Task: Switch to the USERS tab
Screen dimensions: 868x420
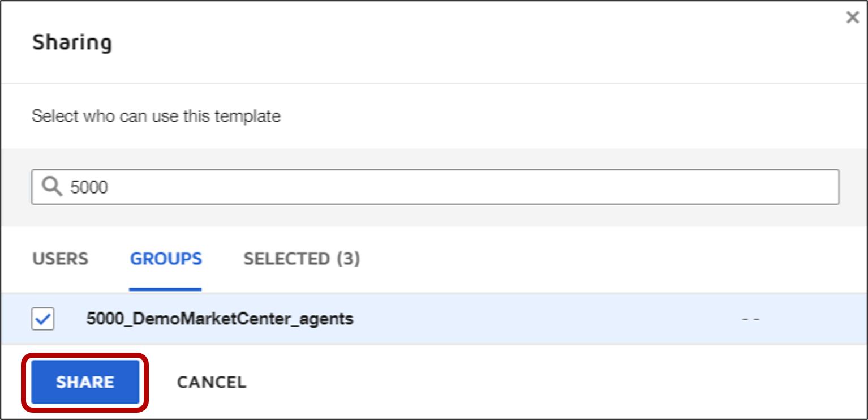Action: 60,259
